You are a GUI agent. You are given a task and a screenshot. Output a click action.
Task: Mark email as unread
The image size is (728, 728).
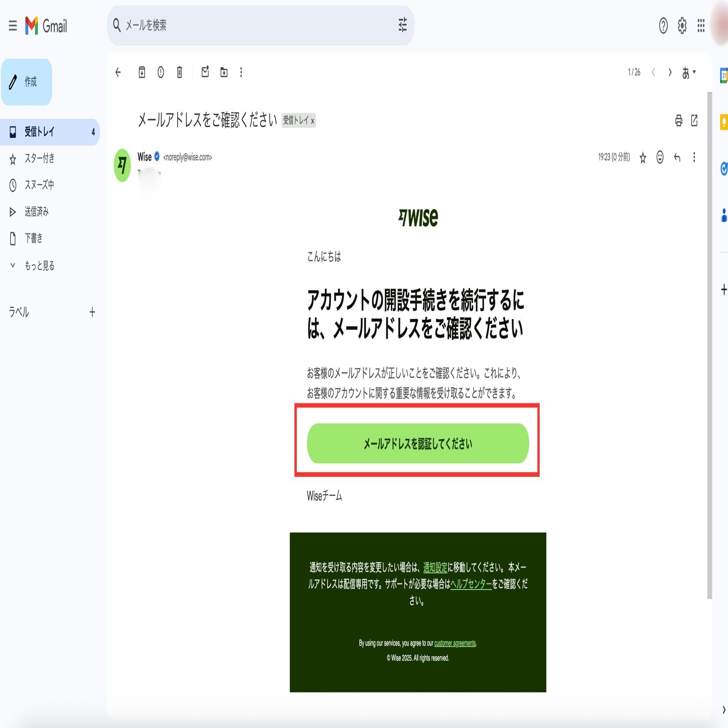[x=205, y=72]
